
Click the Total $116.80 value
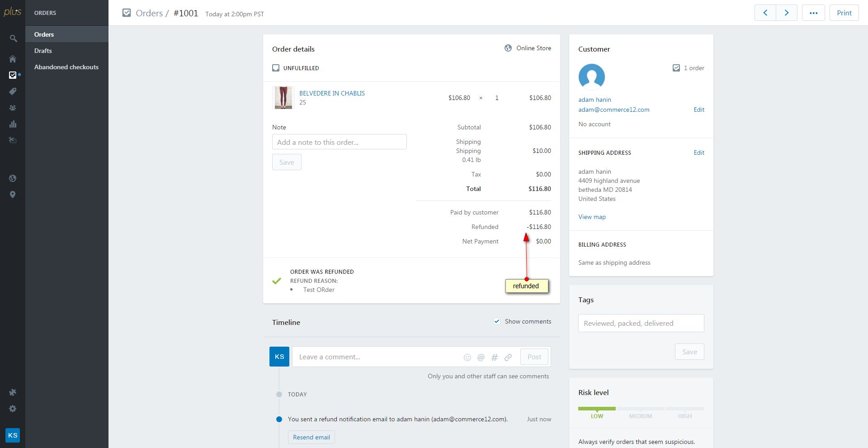pyautogui.click(x=540, y=189)
